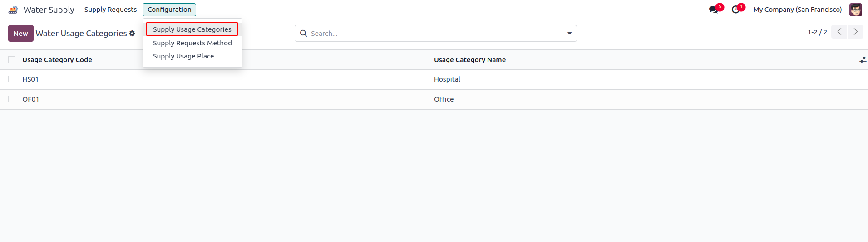Check the OF01 row checkbox

click(12, 99)
